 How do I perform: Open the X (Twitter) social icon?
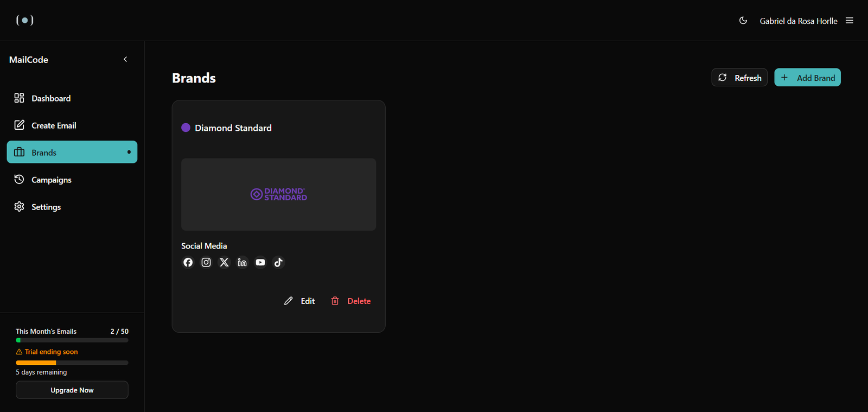224,262
